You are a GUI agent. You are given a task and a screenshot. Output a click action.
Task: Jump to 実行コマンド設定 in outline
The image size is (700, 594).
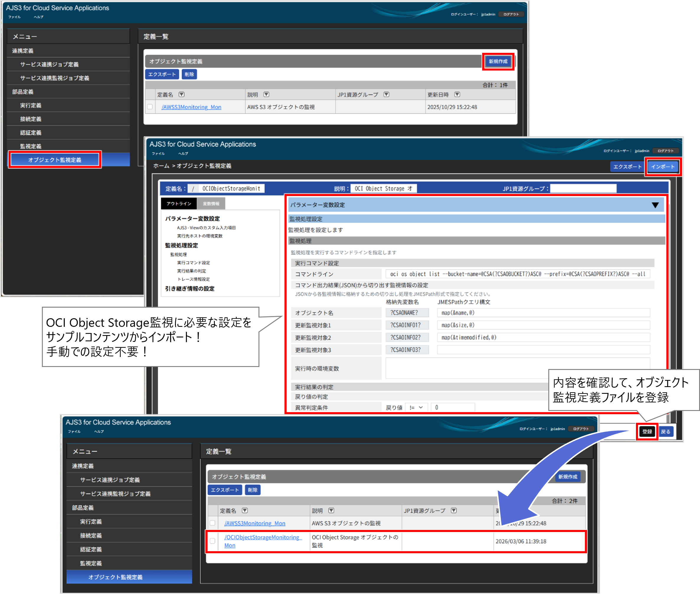coord(194,263)
